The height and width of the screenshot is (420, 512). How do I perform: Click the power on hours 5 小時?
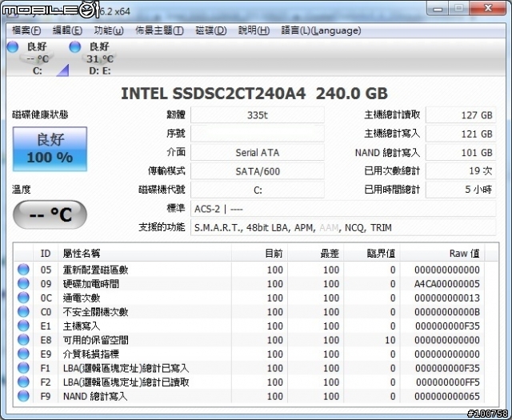coord(461,190)
